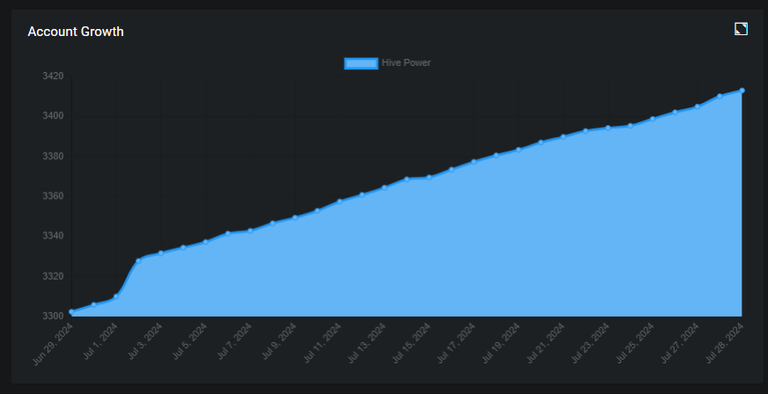Click the Jul 9, 2024 axis label

(279, 342)
